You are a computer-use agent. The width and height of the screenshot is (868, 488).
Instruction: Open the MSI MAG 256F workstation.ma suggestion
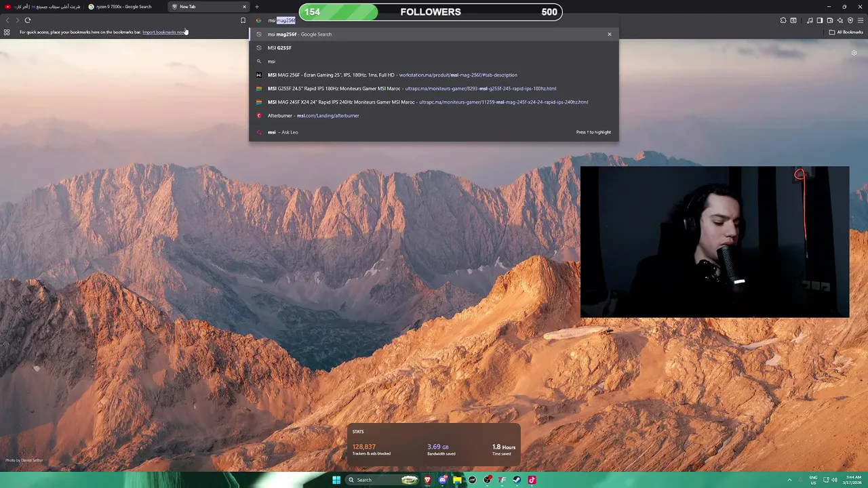(434, 75)
